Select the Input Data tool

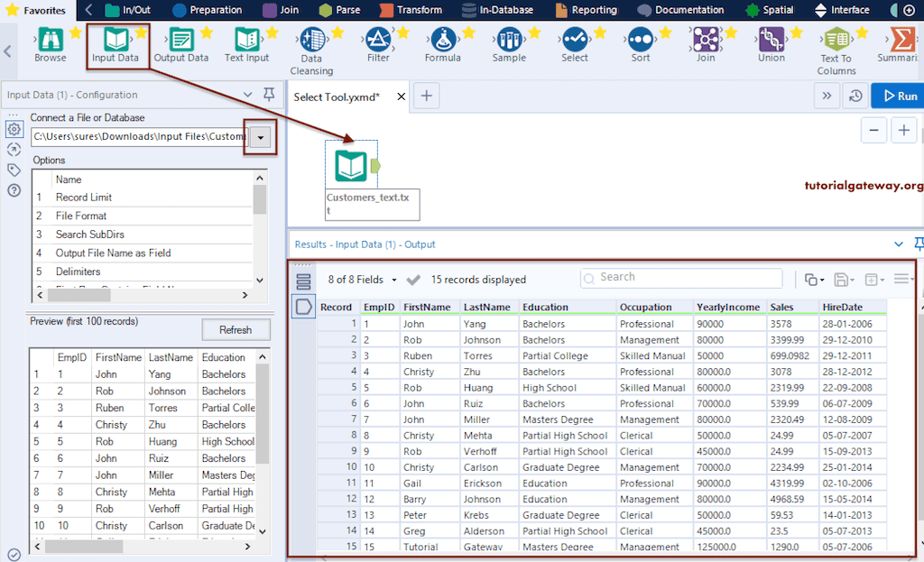coord(117,43)
